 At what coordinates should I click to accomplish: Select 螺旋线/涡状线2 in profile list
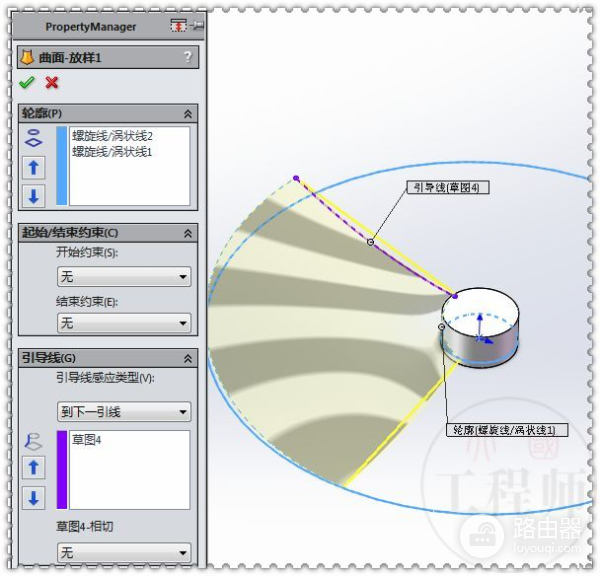pos(112,136)
